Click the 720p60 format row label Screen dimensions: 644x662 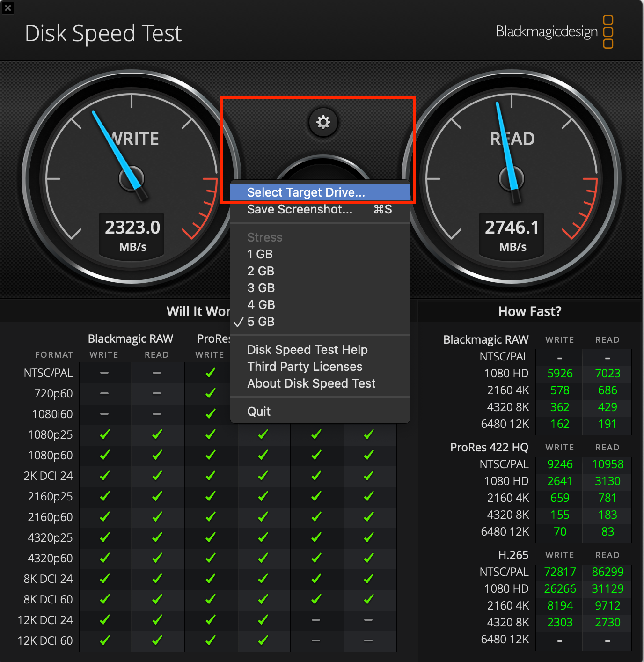pyautogui.click(x=53, y=394)
